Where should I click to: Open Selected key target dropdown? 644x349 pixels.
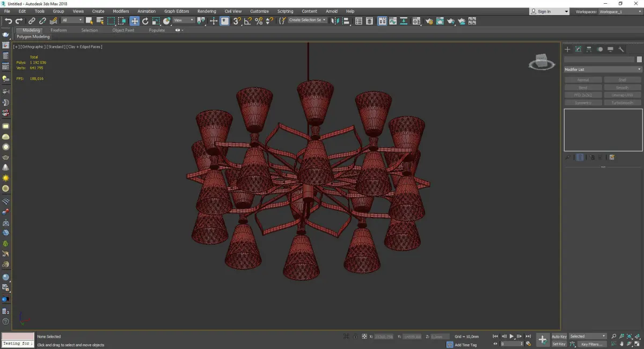(588, 336)
